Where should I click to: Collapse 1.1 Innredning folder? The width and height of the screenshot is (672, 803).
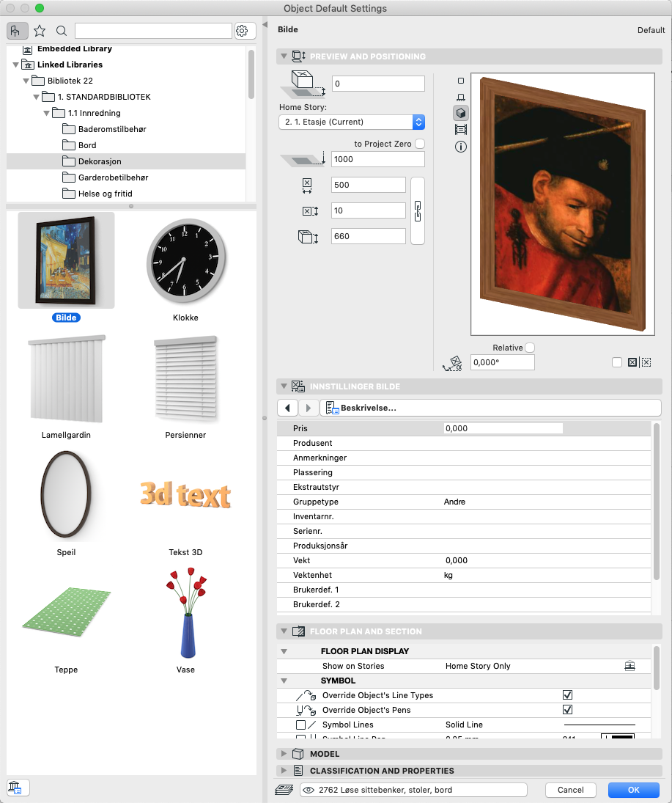pyautogui.click(x=46, y=113)
